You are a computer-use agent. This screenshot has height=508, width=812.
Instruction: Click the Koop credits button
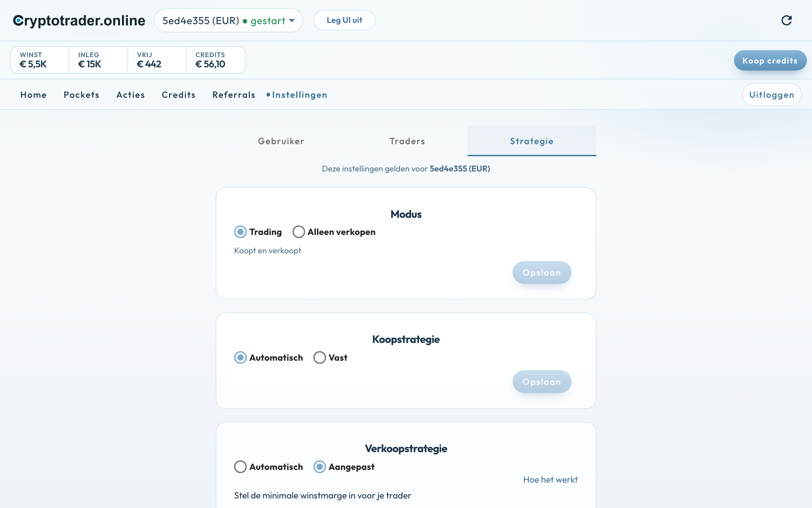770,60
